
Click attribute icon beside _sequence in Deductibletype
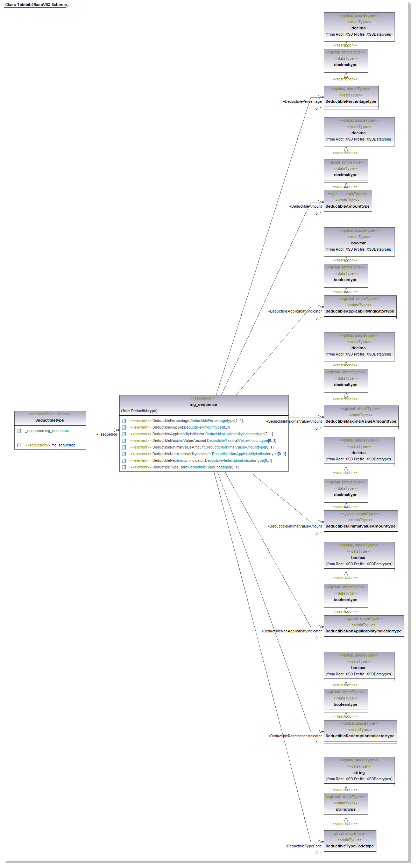click(19, 431)
